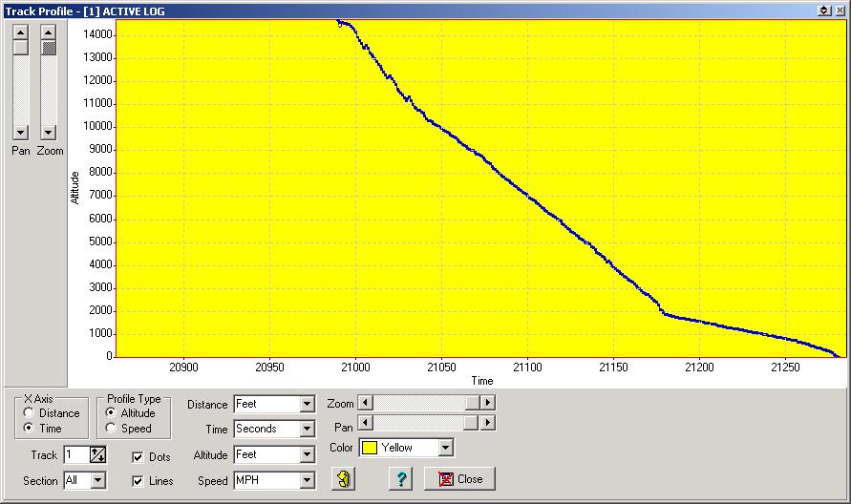851x504 pixels.
Task: Click the horizontal Pan left arrow
Action: tap(365, 422)
